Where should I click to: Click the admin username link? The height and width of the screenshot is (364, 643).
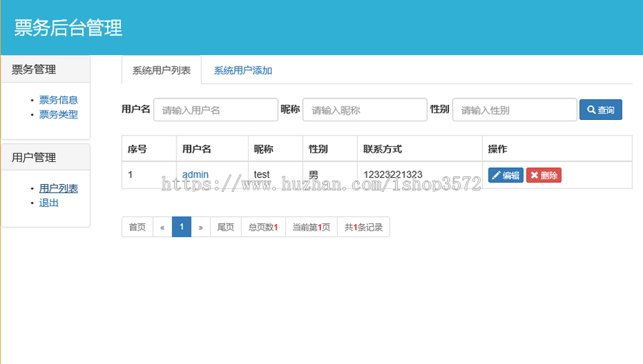(x=195, y=174)
